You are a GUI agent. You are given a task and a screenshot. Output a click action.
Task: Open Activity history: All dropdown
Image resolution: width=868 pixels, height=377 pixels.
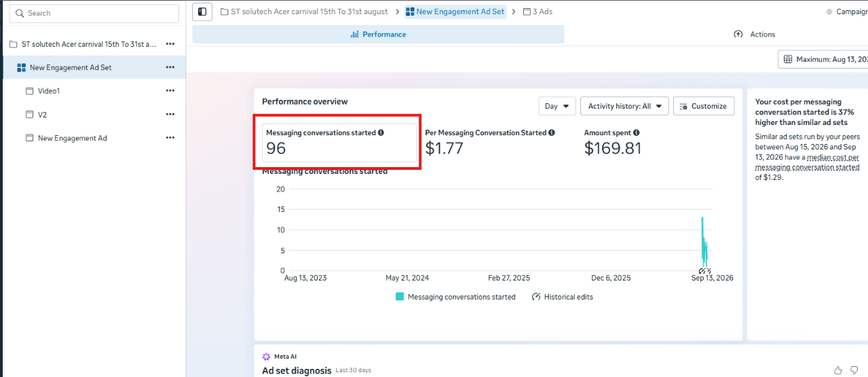coord(624,106)
